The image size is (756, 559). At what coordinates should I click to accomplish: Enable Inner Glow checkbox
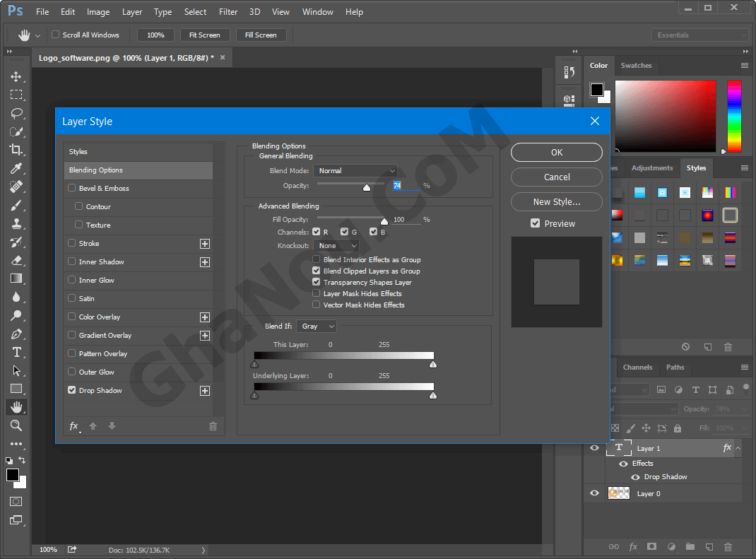72,280
